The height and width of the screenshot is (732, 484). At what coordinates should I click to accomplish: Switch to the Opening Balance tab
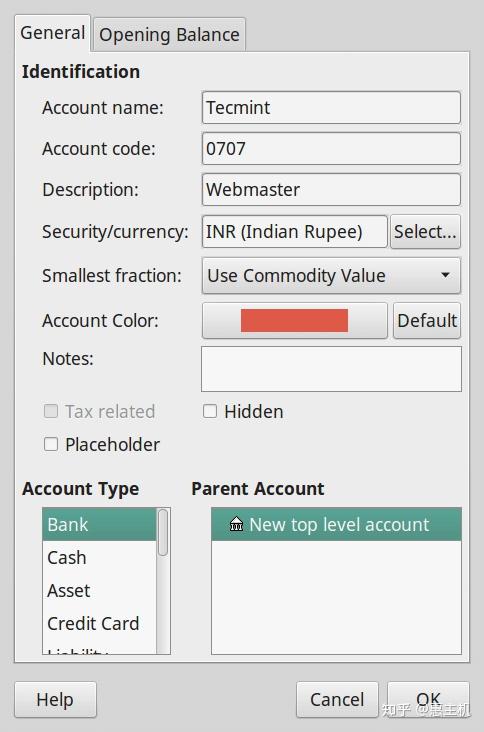pyautogui.click(x=169, y=35)
